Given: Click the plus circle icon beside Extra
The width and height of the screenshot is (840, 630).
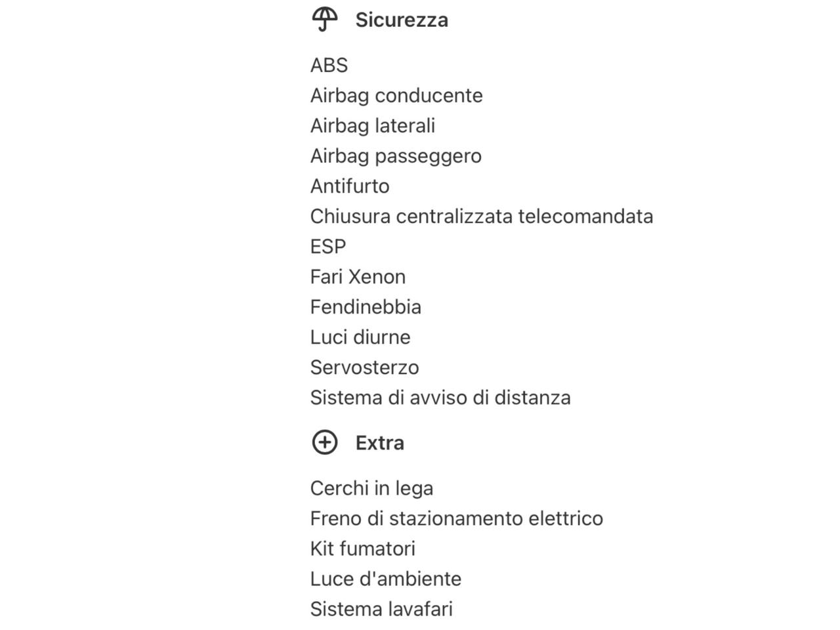Looking at the screenshot, I should 324,442.
